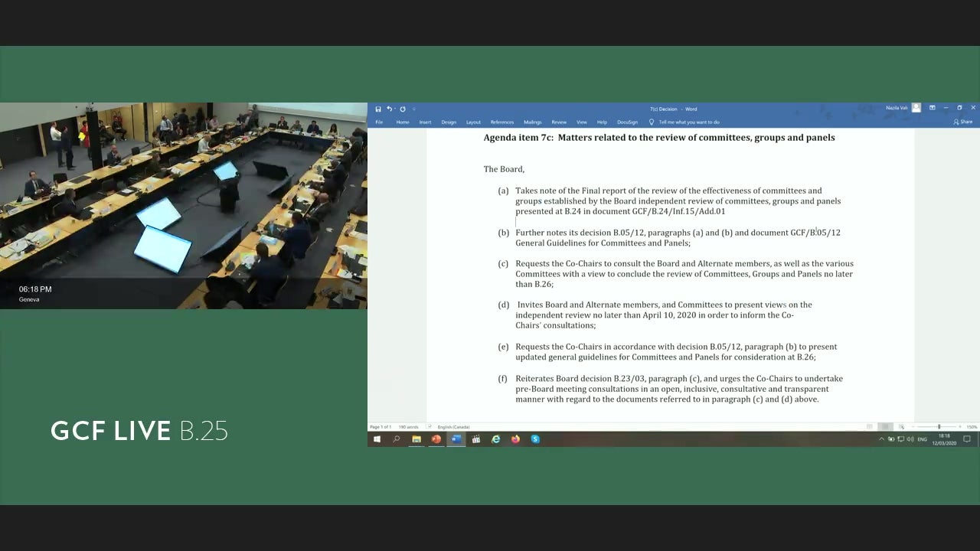980x551 pixels.
Task: Open the Help tab
Action: pyautogui.click(x=602, y=122)
